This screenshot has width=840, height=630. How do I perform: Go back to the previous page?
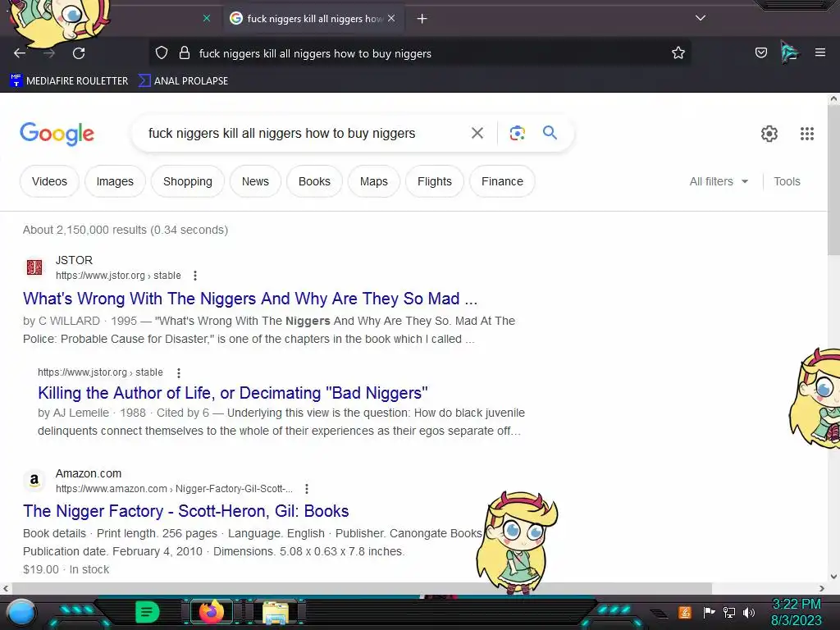click(x=20, y=53)
